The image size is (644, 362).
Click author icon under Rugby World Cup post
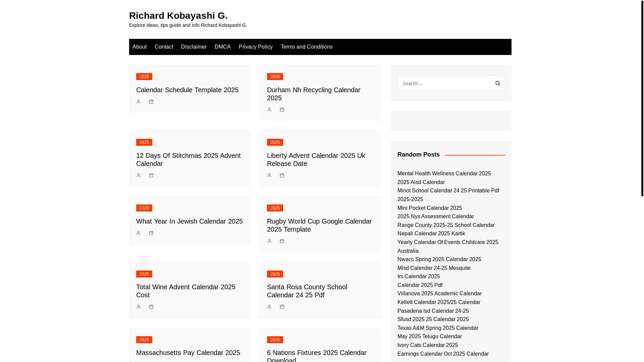pos(269,241)
